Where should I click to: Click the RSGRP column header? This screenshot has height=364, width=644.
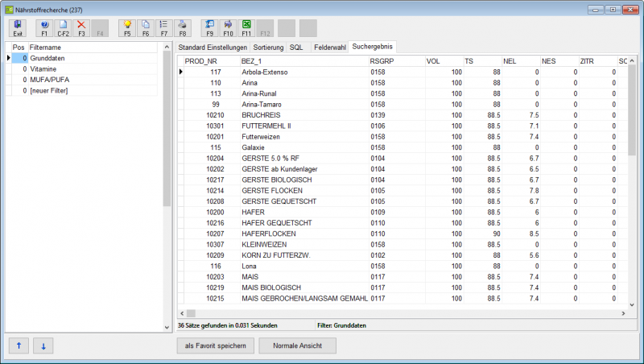tap(397, 61)
